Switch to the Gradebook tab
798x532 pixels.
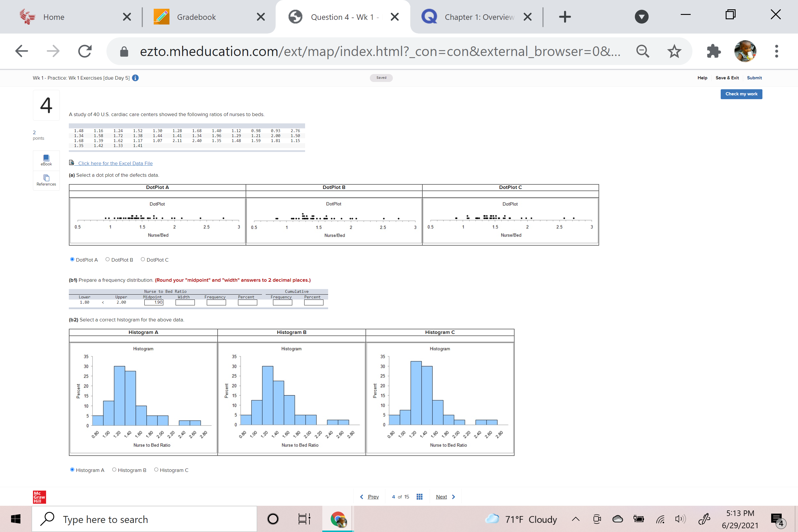(x=196, y=17)
